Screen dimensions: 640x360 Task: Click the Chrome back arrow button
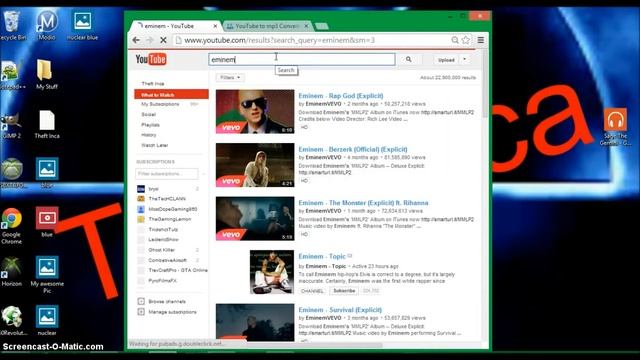136,40
